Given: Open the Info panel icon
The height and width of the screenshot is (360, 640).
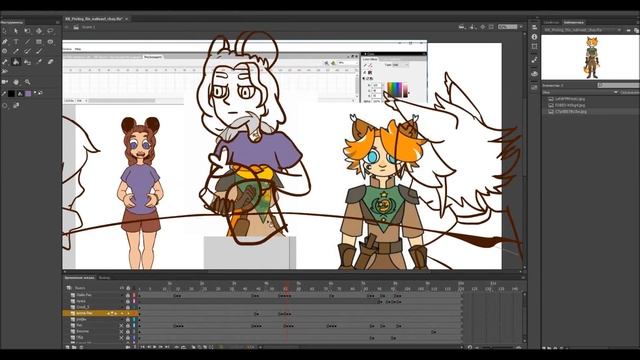Looking at the screenshot, I should coord(534,37).
